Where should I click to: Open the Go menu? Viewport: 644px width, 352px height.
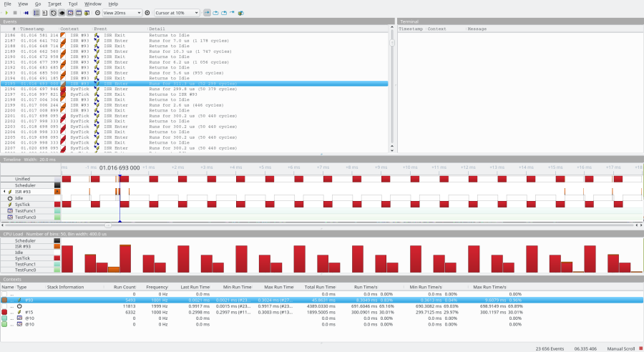point(38,4)
